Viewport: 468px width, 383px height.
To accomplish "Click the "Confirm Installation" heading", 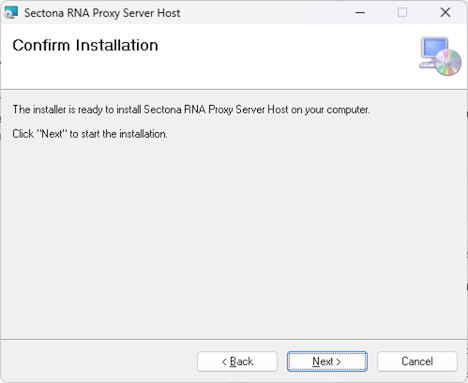I will click(x=85, y=45).
